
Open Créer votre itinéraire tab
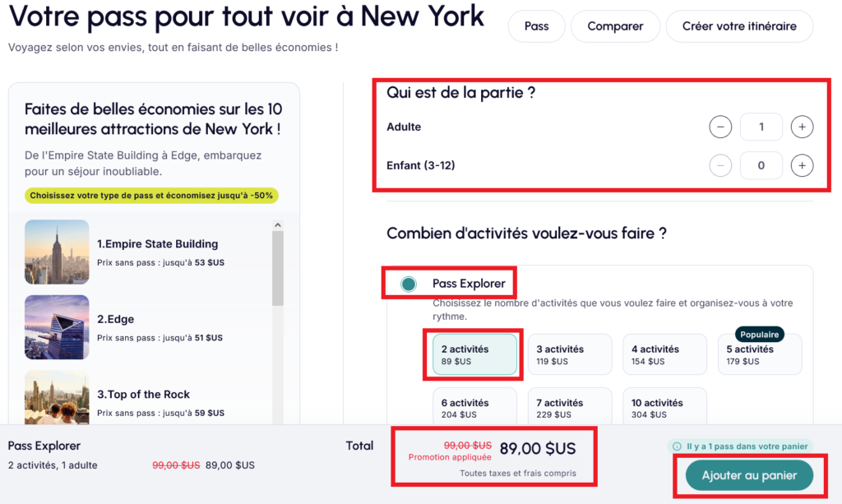(739, 26)
